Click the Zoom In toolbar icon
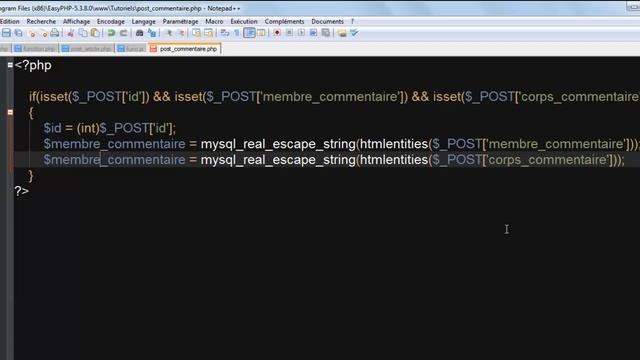640x360 pixels. coord(169,33)
